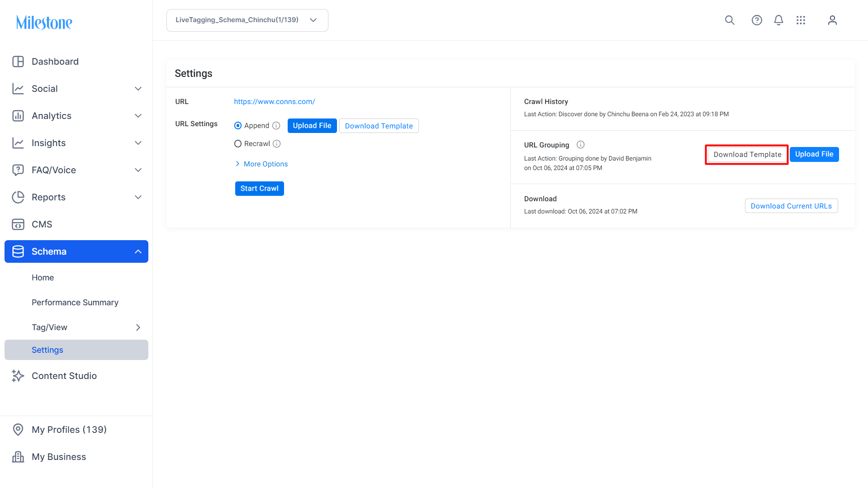Open the notifications bell
The height and width of the screenshot is (488, 868).
(778, 20)
